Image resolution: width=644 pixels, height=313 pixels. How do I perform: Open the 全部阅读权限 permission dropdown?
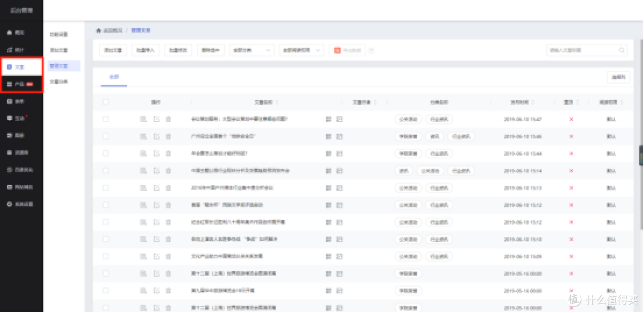pos(301,50)
